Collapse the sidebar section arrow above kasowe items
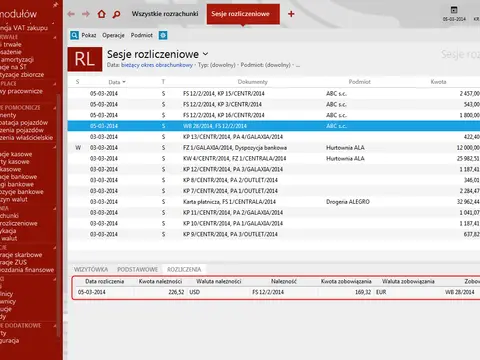 (x=55, y=147)
